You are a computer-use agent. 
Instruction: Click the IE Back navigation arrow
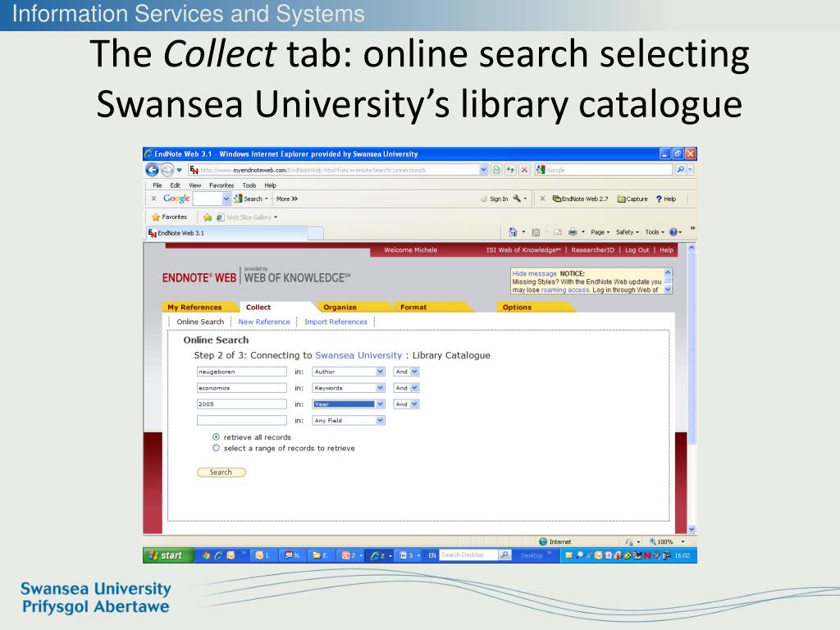(x=153, y=170)
